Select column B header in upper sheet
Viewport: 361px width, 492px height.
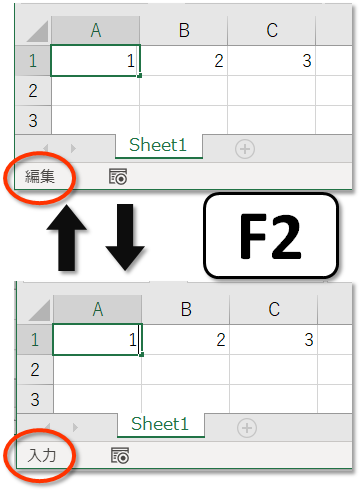coord(184,31)
